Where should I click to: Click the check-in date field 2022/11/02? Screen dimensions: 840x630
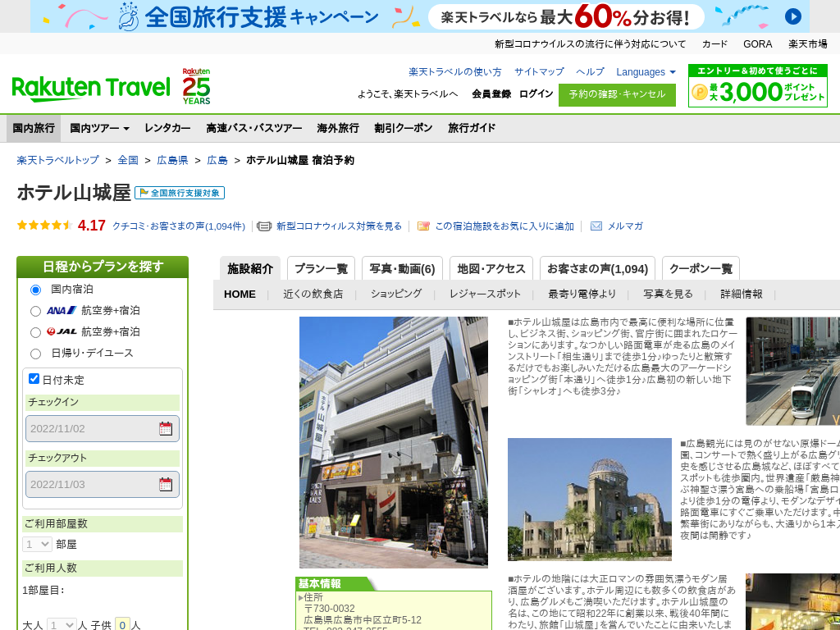[103, 428]
